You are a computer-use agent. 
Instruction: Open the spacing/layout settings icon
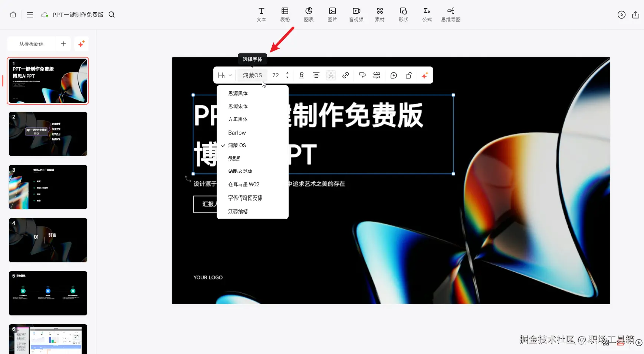tap(377, 75)
